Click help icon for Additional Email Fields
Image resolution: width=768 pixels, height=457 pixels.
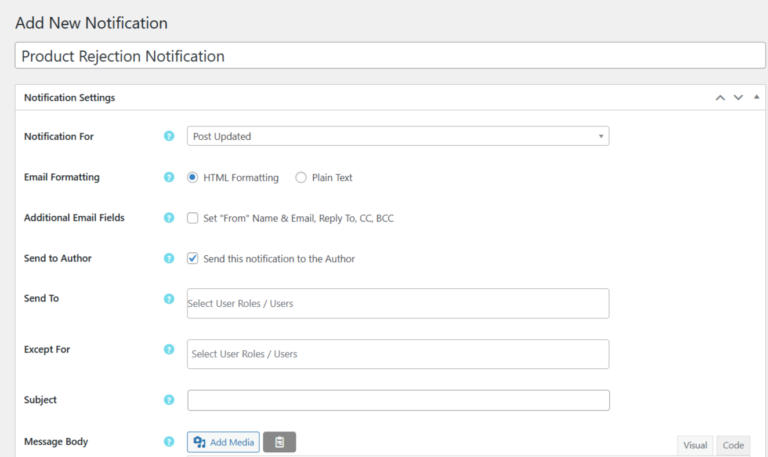169,218
